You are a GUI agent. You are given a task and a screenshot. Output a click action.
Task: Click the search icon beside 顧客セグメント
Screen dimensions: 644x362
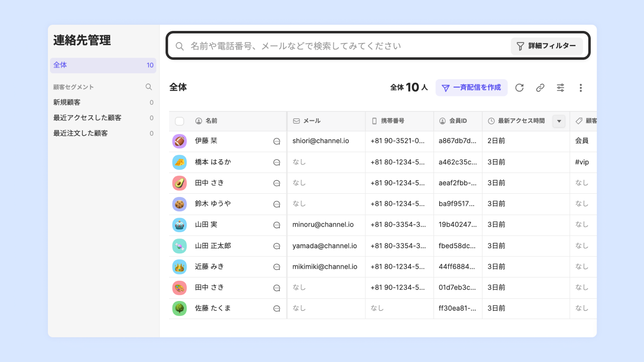149,87
